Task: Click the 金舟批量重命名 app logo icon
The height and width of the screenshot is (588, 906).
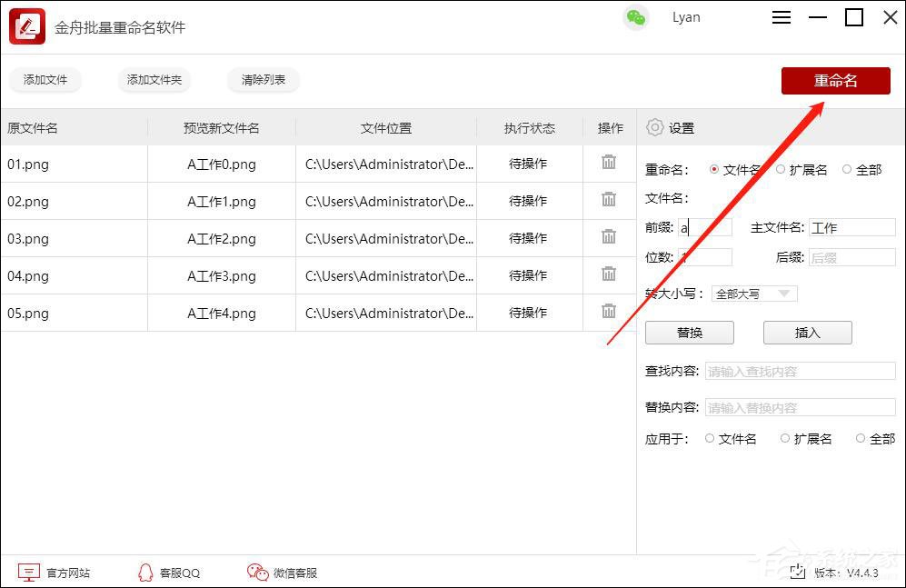Action: click(26, 26)
